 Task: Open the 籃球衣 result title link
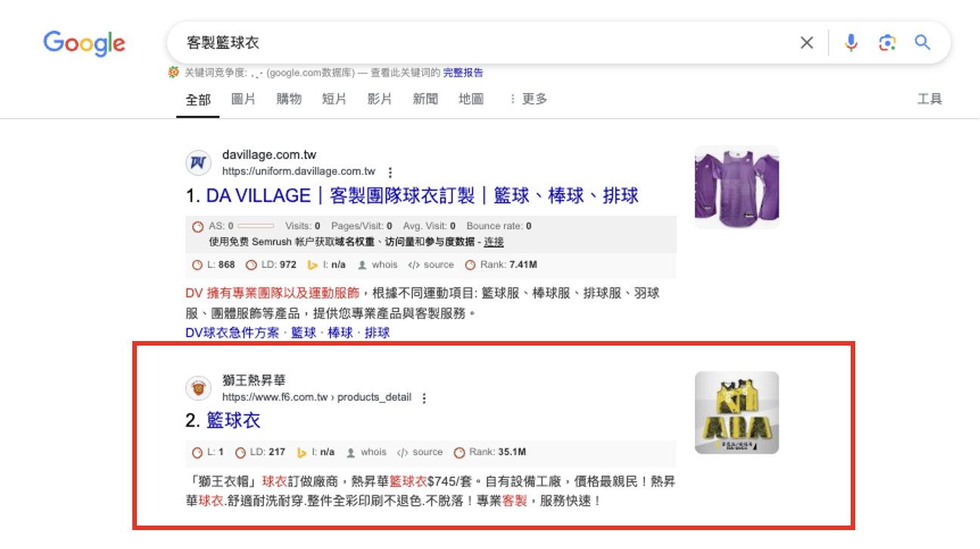coord(233,420)
